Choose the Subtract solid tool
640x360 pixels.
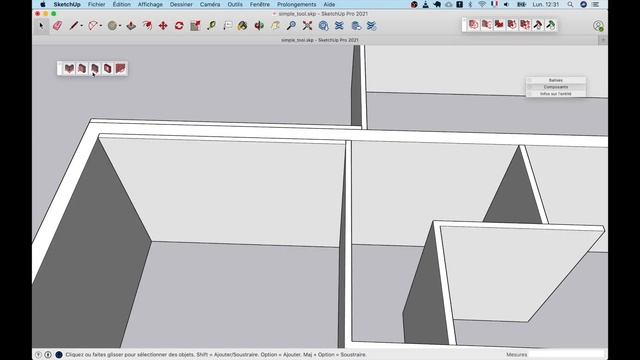tap(512, 24)
